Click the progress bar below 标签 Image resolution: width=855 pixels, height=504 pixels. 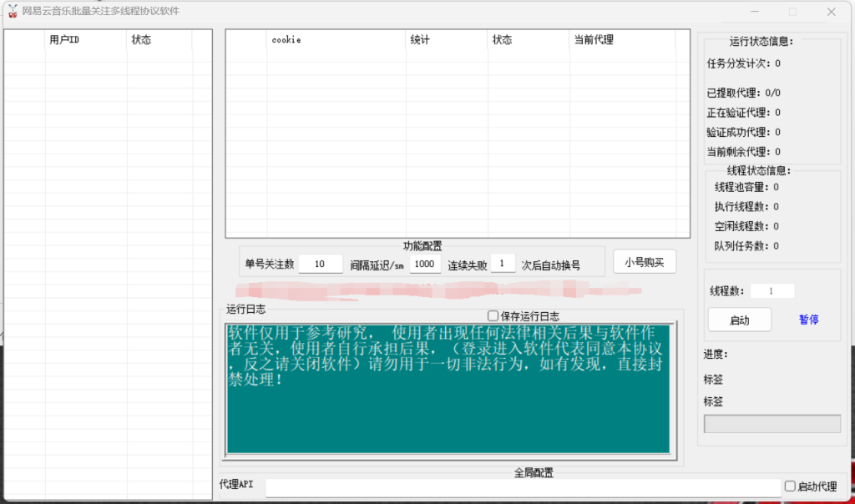pos(772,424)
